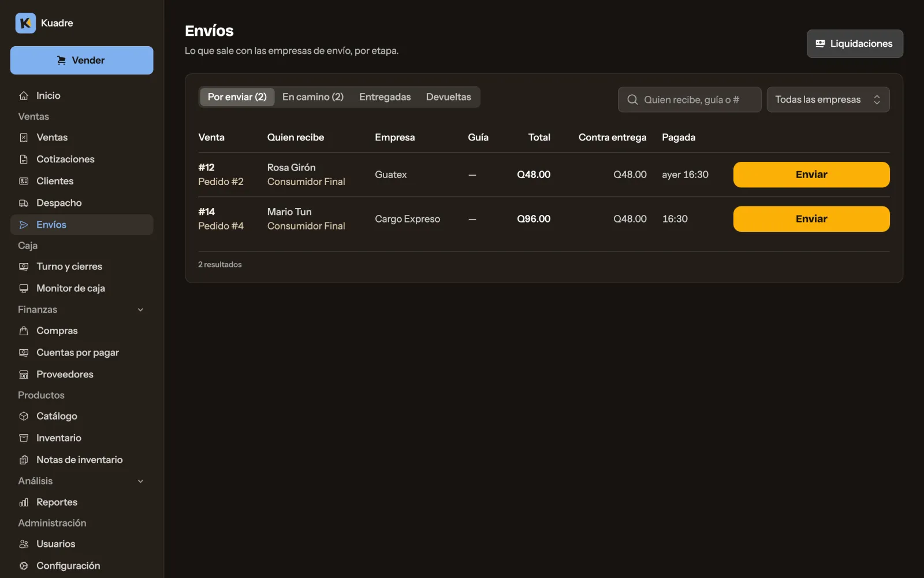
Task: Open Liquidaciones from the header
Action: pos(855,43)
